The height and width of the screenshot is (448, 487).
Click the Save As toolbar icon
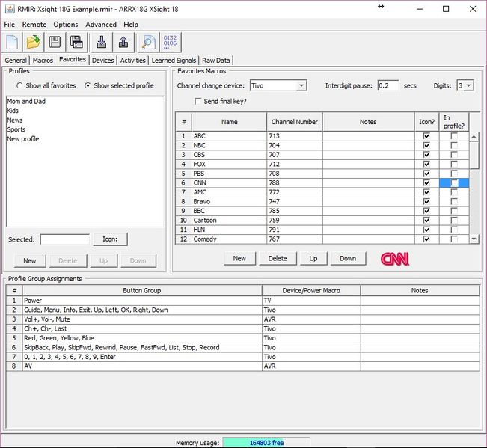click(x=76, y=42)
